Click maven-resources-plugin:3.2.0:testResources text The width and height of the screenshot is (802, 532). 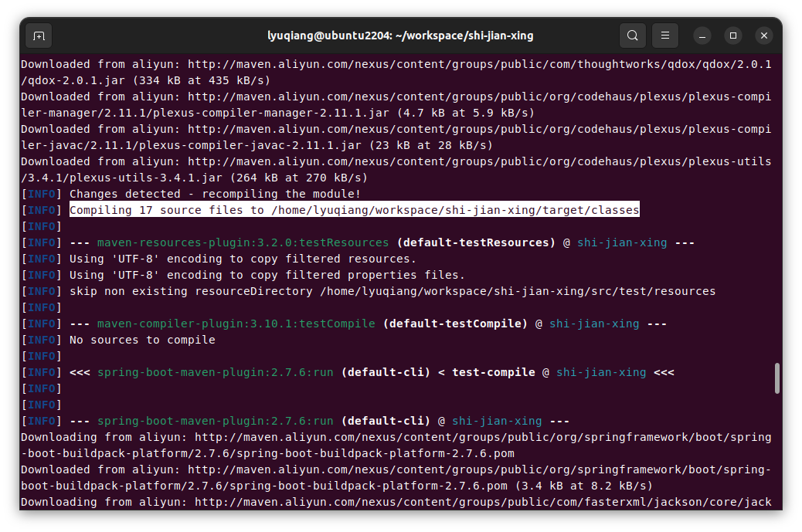tap(243, 242)
